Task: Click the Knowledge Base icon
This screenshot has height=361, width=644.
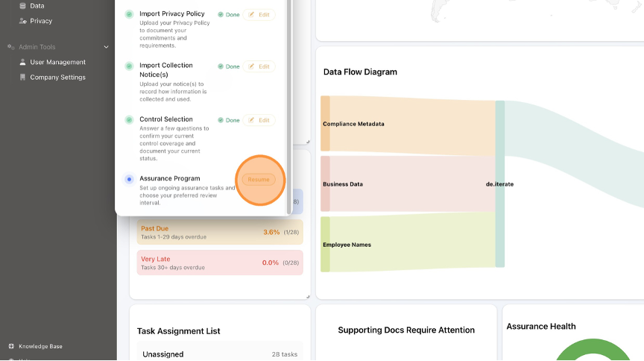Action: [11, 346]
